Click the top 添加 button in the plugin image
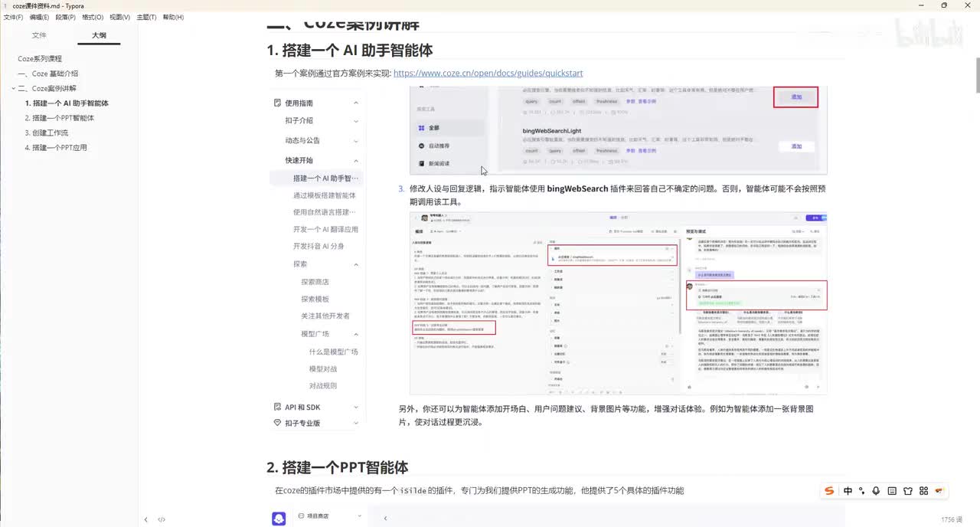 pyautogui.click(x=795, y=97)
